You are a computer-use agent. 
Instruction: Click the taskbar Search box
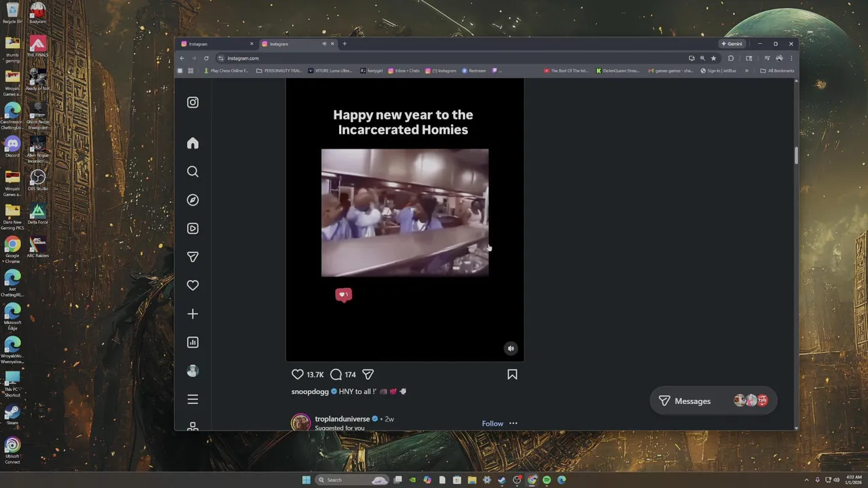click(353, 480)
